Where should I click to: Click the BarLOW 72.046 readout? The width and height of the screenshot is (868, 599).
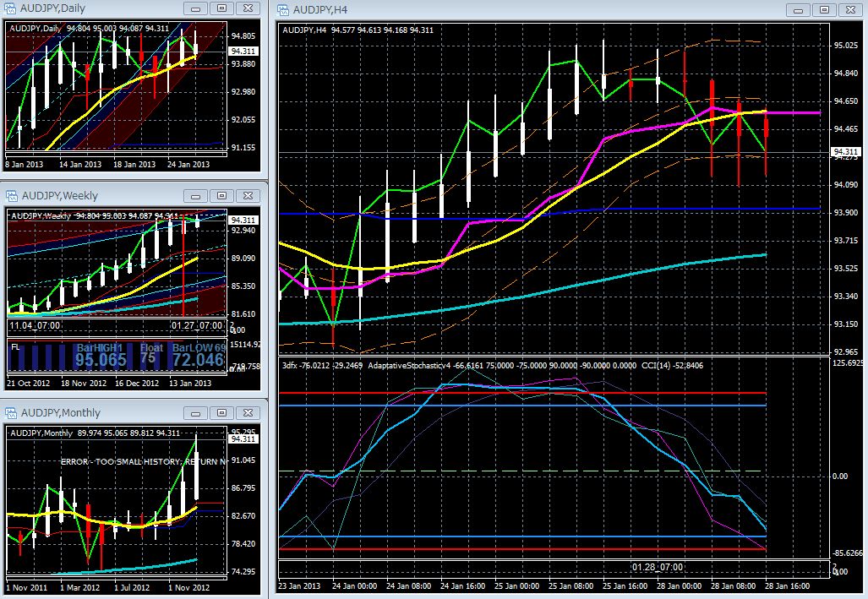198,355
